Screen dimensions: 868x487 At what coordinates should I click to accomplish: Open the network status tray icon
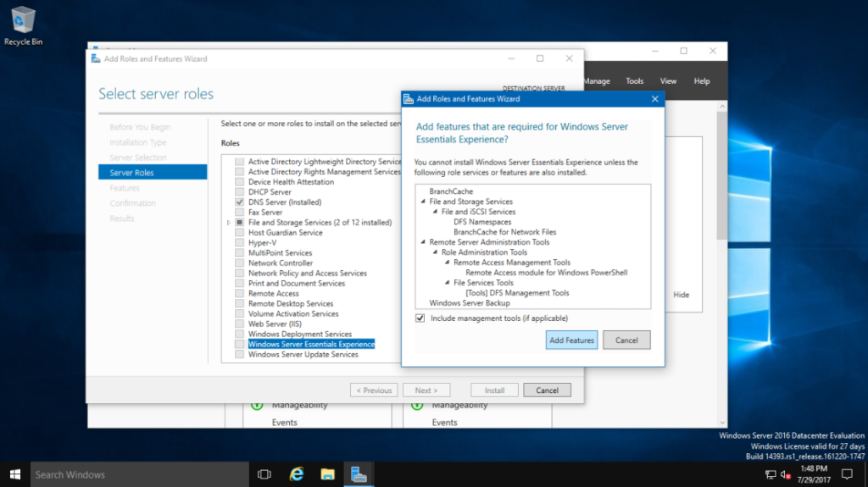(x=770, y=474)
